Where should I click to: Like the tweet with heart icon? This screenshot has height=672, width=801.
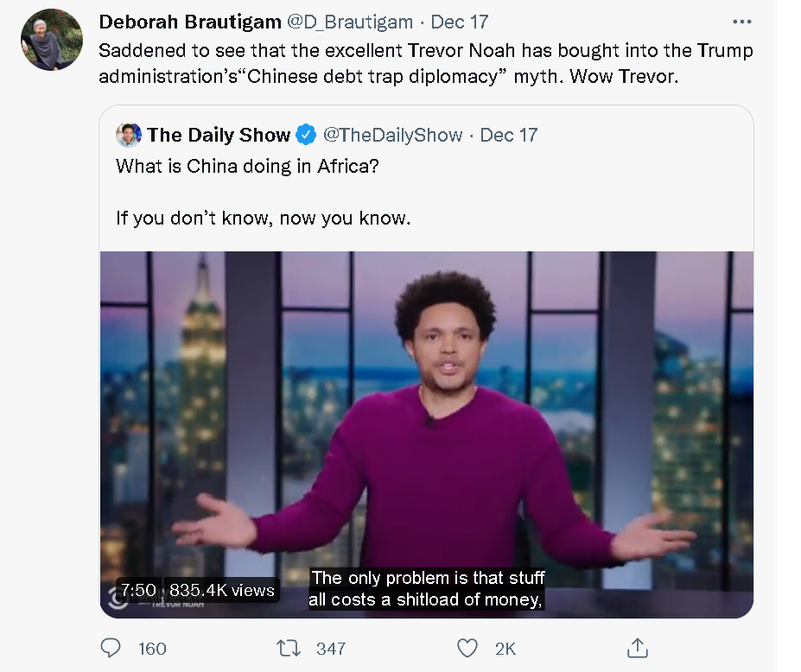pos(467,648)
